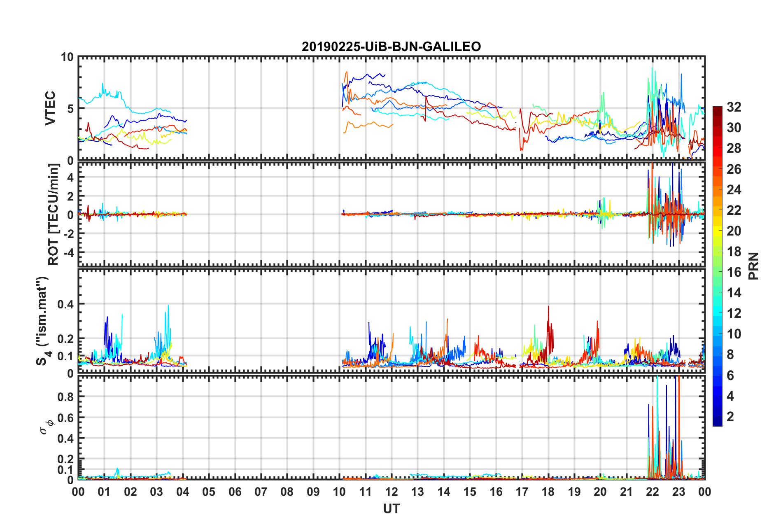Click x-axis tick label 02
Image resolution: width=783 pixels, height=532 pixels.
130,492
